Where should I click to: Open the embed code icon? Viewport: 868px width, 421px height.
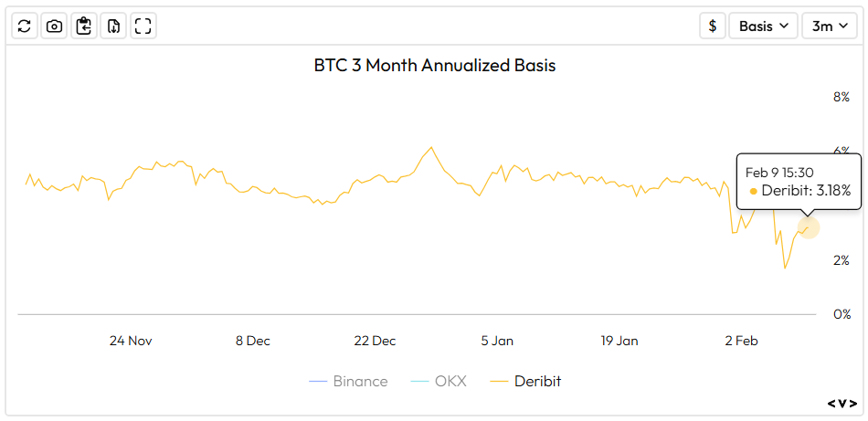tap(842, 403)
